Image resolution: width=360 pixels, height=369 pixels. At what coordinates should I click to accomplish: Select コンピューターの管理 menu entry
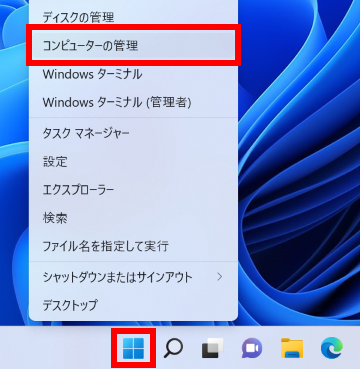click(x=133, y=45)
